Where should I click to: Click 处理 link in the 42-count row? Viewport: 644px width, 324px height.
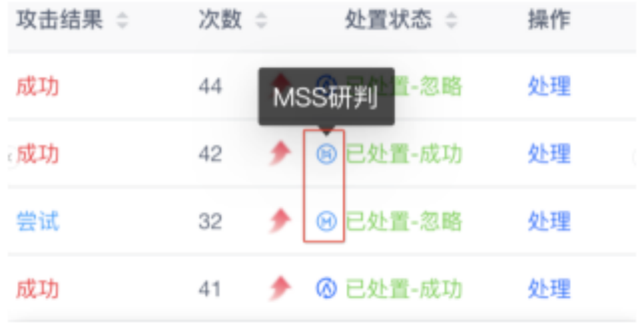[x=549, y=154]
